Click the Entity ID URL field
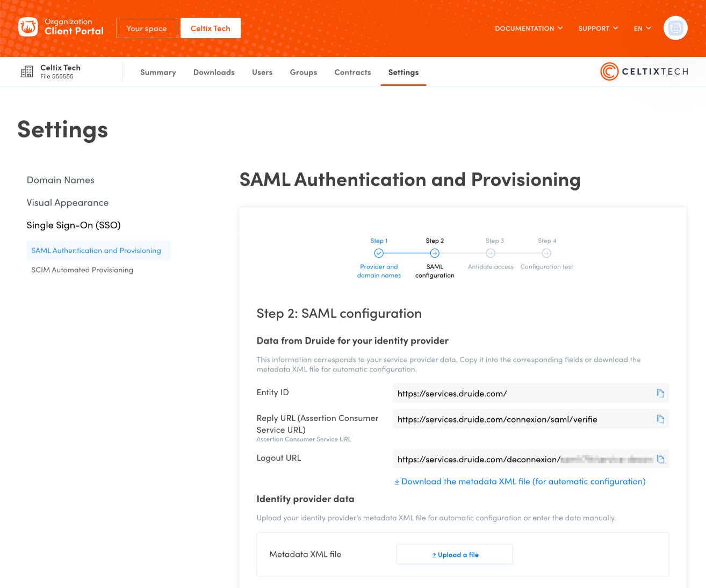 [521, 394]
